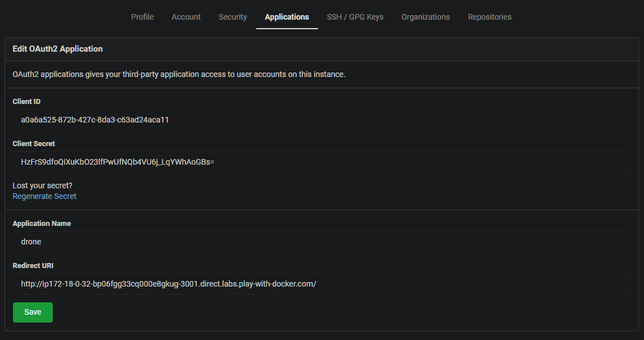Click the "Lost your secret?" text
Screen dimensions: 644x340
(x=43, y=185)
